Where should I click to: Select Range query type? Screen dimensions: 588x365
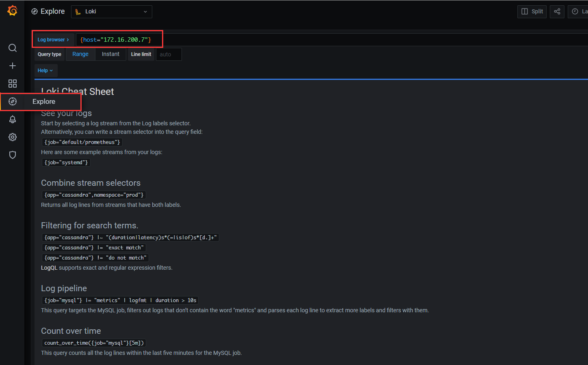point(80,54)
